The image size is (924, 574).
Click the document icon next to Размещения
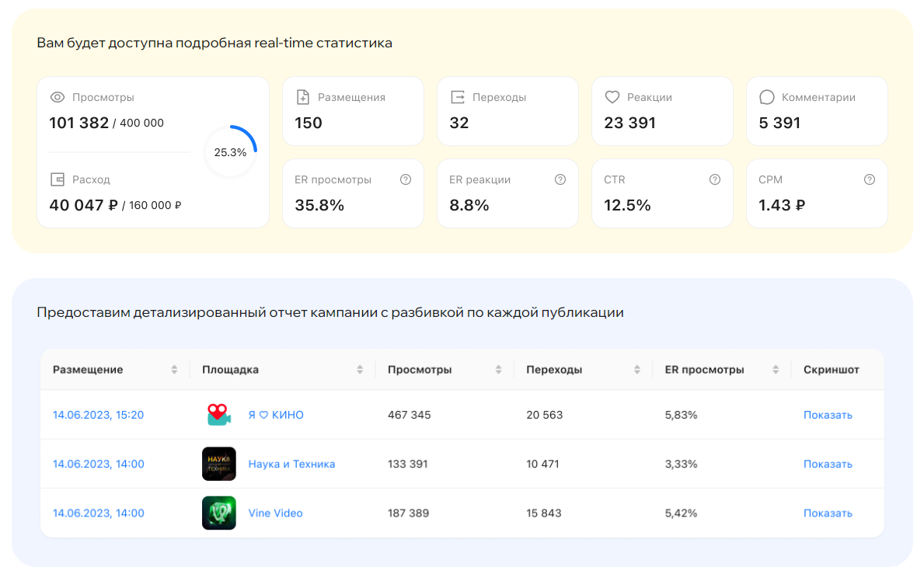point(303,97)
